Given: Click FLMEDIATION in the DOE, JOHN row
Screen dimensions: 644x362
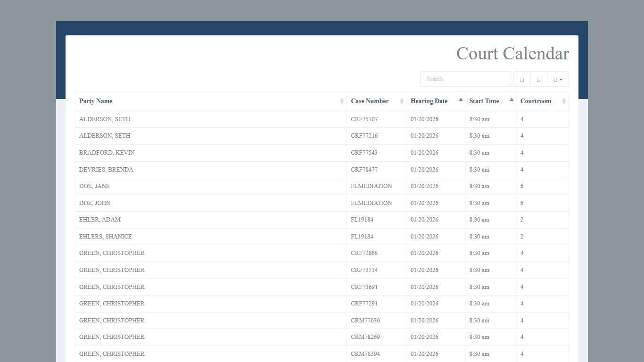Looking at the screenshot, I should click(x=371, y=203).
